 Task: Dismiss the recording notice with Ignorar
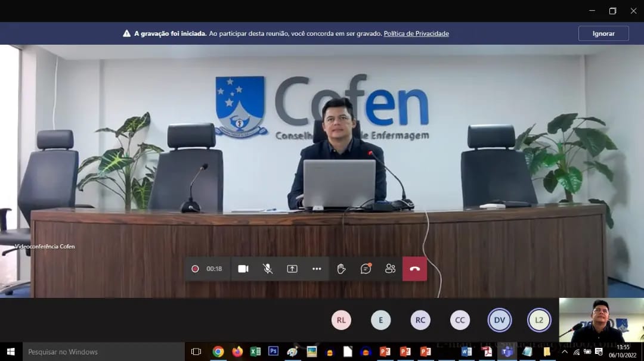pos(603,33)
